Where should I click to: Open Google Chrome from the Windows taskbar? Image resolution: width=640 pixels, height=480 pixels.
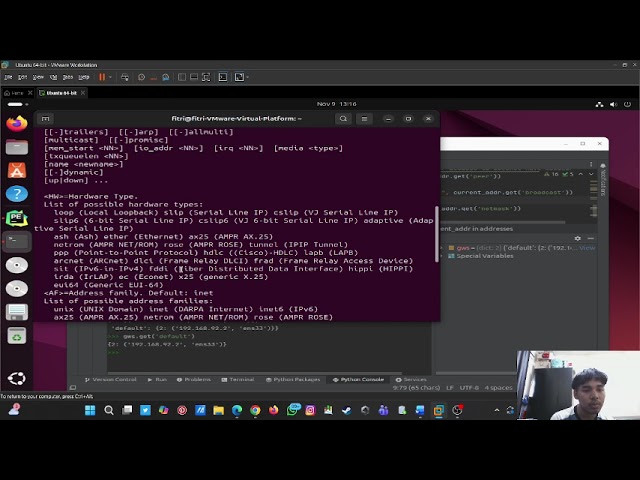click(x=255, y=410)
